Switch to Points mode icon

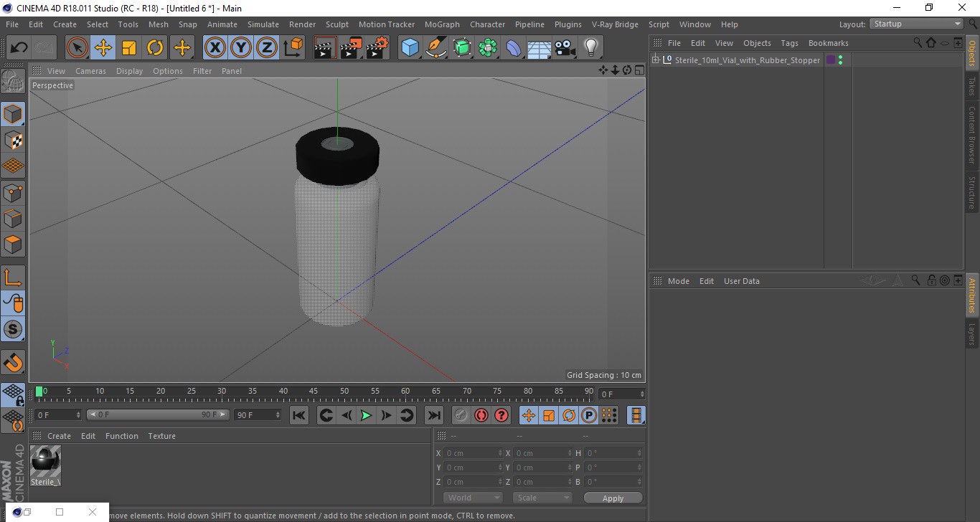(x=13, y=192)
